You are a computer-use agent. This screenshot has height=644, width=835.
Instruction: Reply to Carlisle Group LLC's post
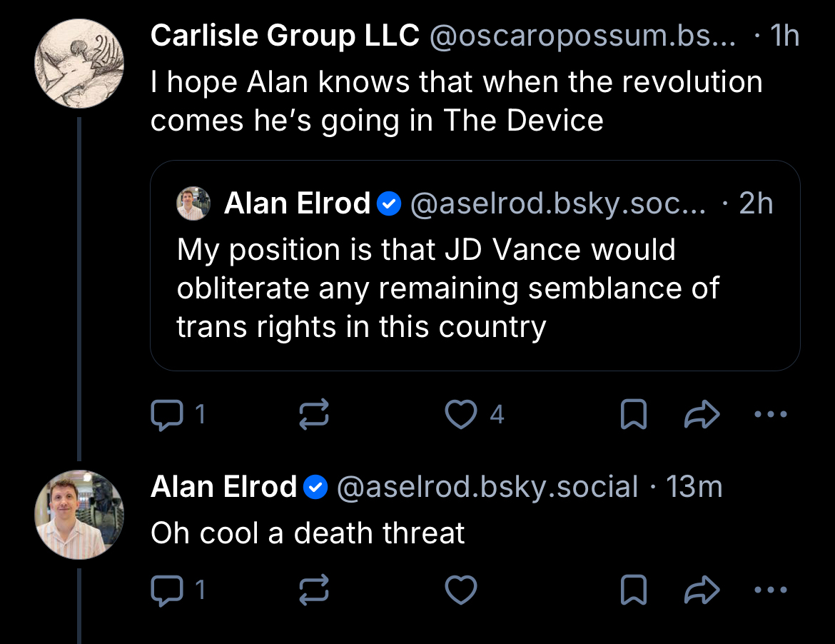coord(168,415)
